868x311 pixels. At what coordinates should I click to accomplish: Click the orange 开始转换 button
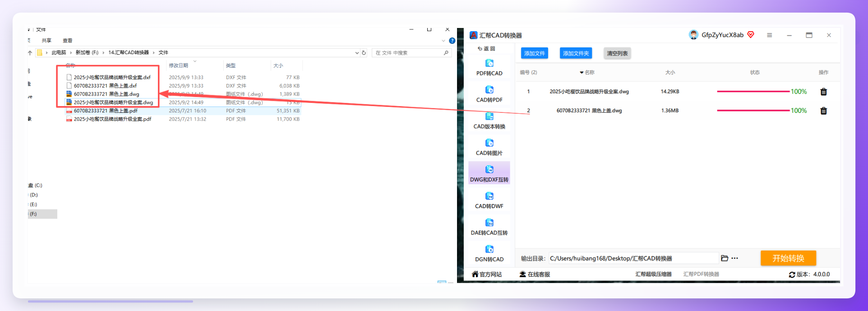(788, 258)
